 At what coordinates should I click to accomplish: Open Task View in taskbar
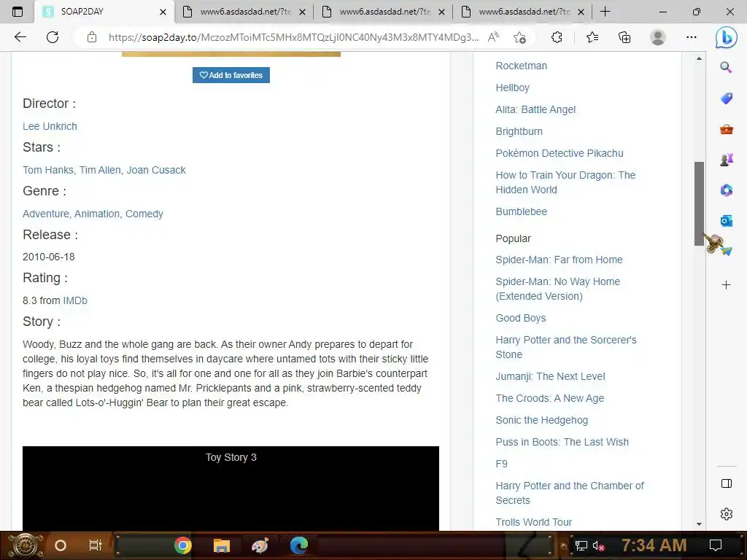pyautogui.click(x=96, y=545)
